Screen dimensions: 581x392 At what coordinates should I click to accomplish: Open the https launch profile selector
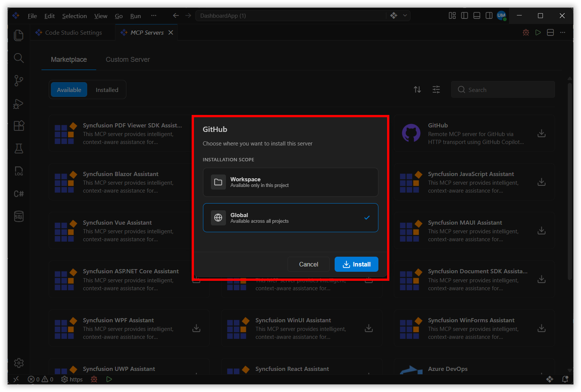[72, 379]
